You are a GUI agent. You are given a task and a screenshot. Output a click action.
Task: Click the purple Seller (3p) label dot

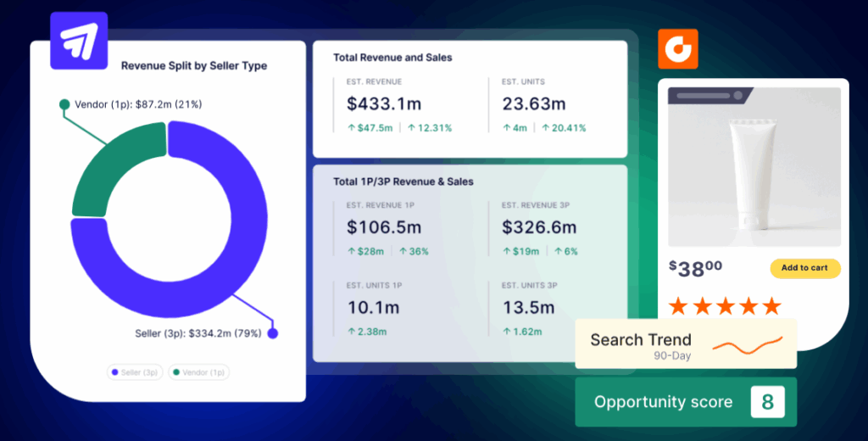(272, 333)
